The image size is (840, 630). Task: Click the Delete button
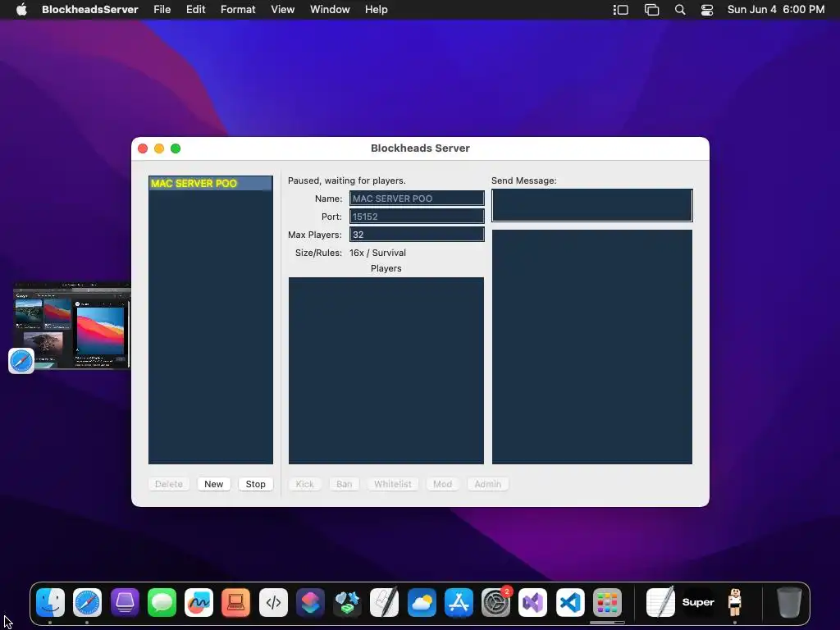tap(169, 484)
